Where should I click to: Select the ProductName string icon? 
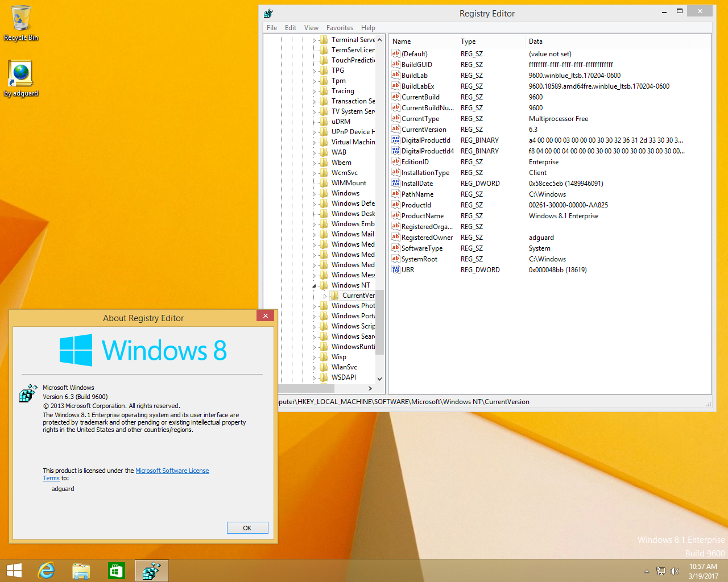(x=396, y=215)
